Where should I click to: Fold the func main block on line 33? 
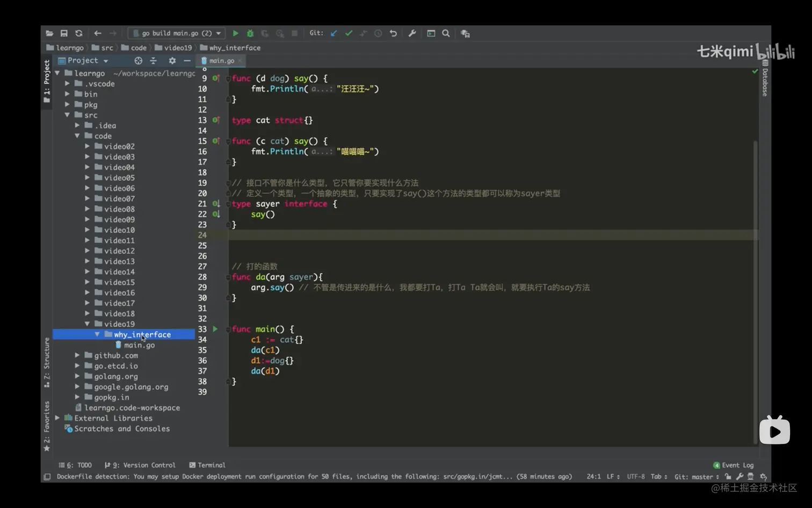[x=228, y=329]
